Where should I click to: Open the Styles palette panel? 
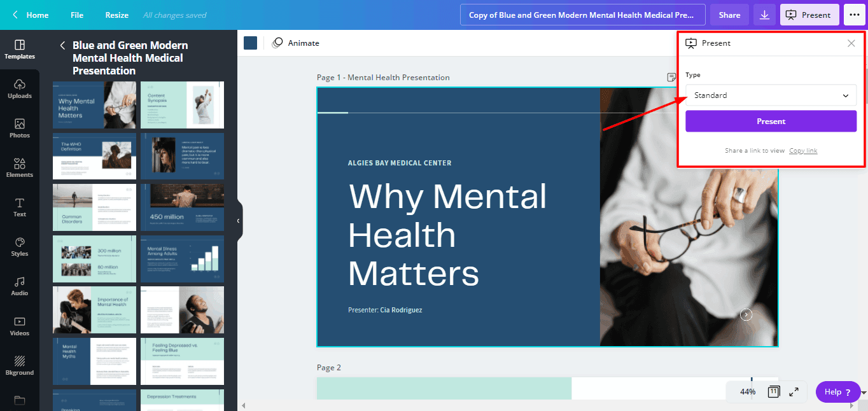(20, 247)
